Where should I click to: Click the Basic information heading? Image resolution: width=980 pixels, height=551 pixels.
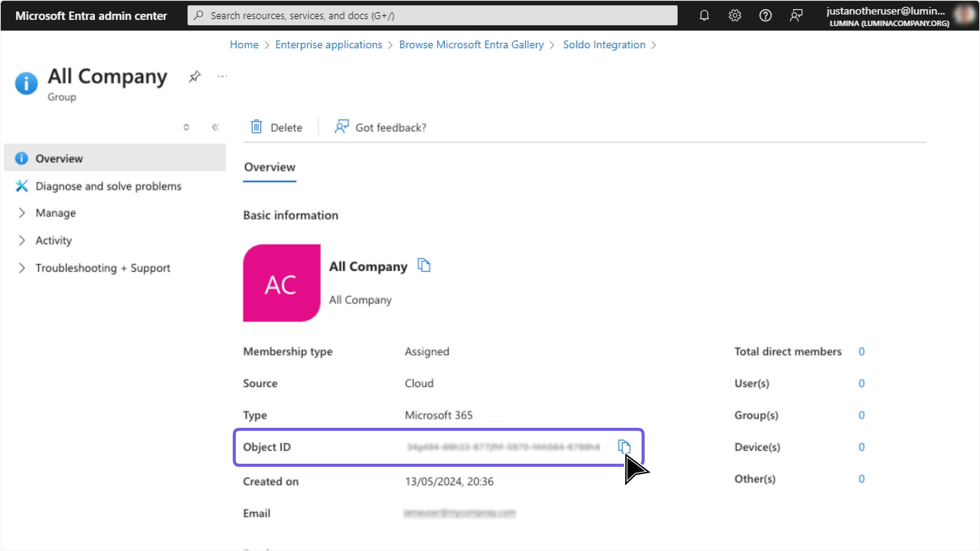[x=291, y=215]
